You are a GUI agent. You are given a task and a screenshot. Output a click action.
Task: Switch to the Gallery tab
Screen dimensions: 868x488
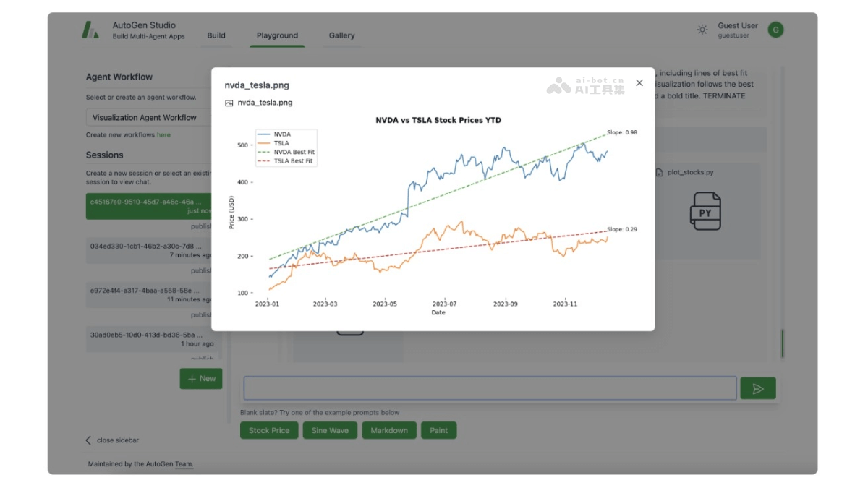point(341,35)
